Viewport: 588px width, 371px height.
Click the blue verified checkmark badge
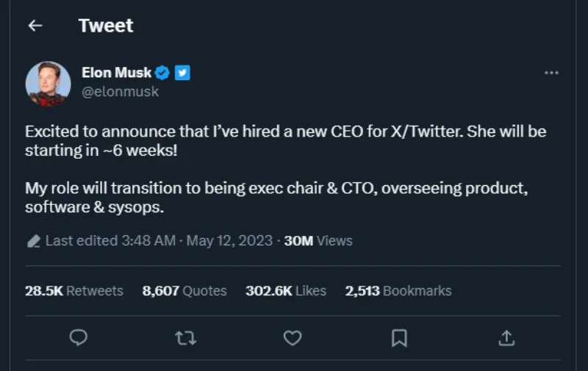coord(162,73)
